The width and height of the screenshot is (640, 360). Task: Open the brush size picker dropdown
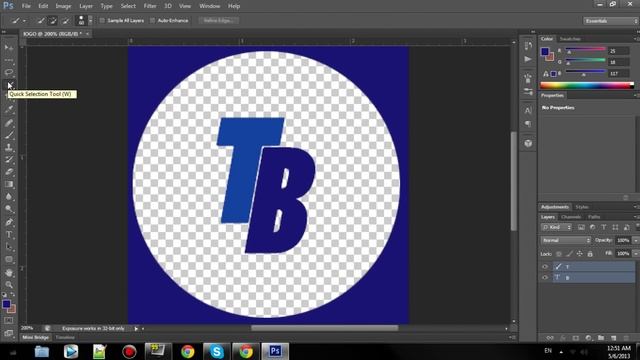tap(90, 20)
